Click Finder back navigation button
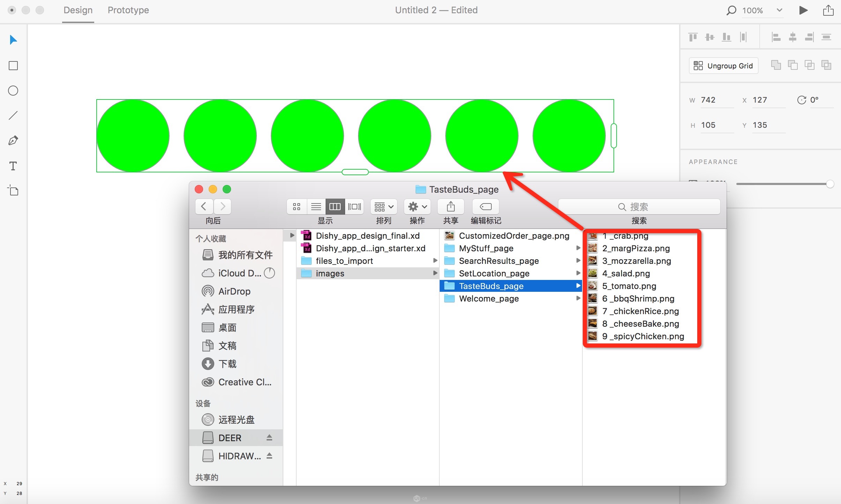This screenshot has height=504, width=841. [204, 207]
